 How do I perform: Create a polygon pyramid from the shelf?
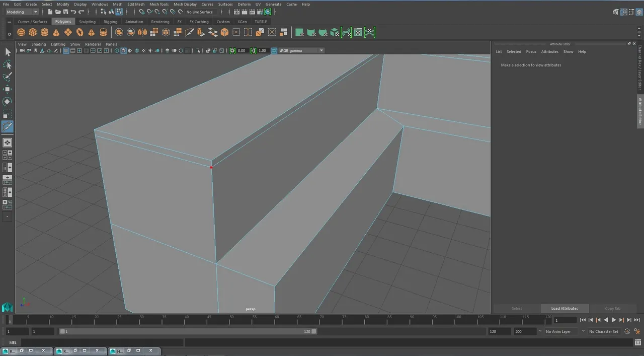coord(92,32)
